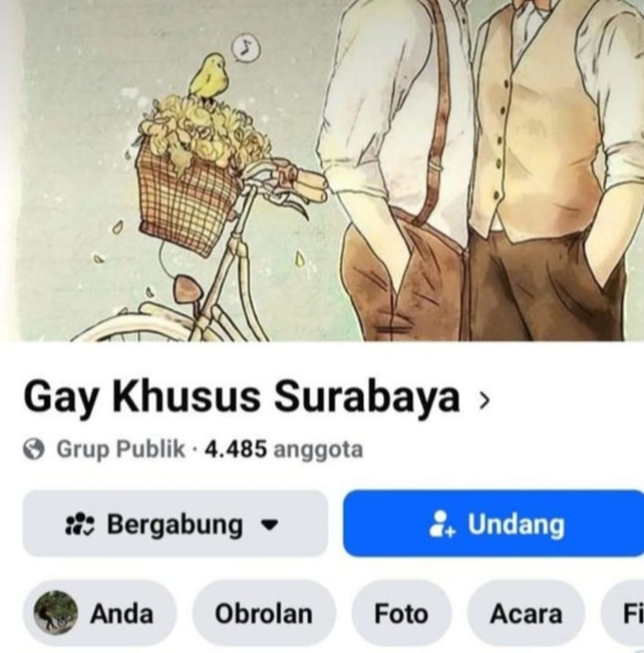The height and width of the screenshot is (653, 644).
Task: Tap the music note speech bubble
Action: point(245,47)
